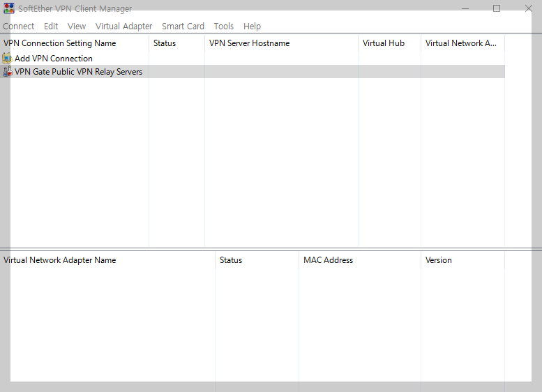Click the Virtual Network A... column header
This screenshot has height=392, width=542.
pos(463,43)
